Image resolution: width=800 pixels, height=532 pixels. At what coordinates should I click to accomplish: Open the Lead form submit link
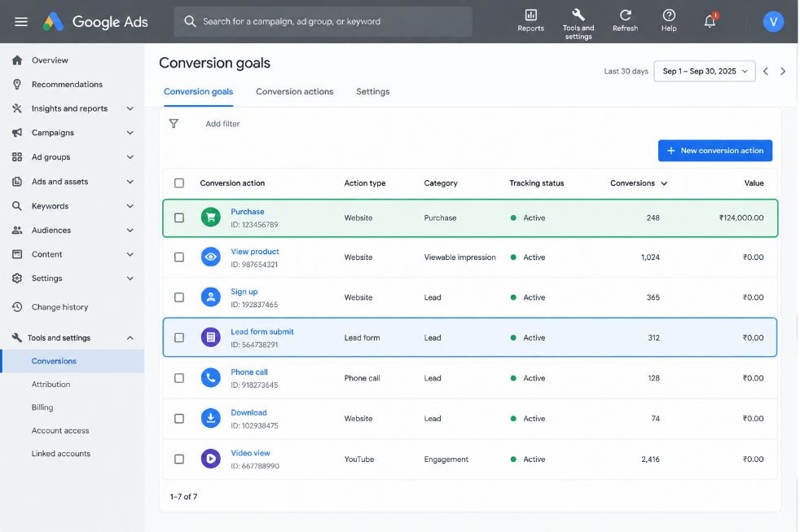[x=262, y=332]
